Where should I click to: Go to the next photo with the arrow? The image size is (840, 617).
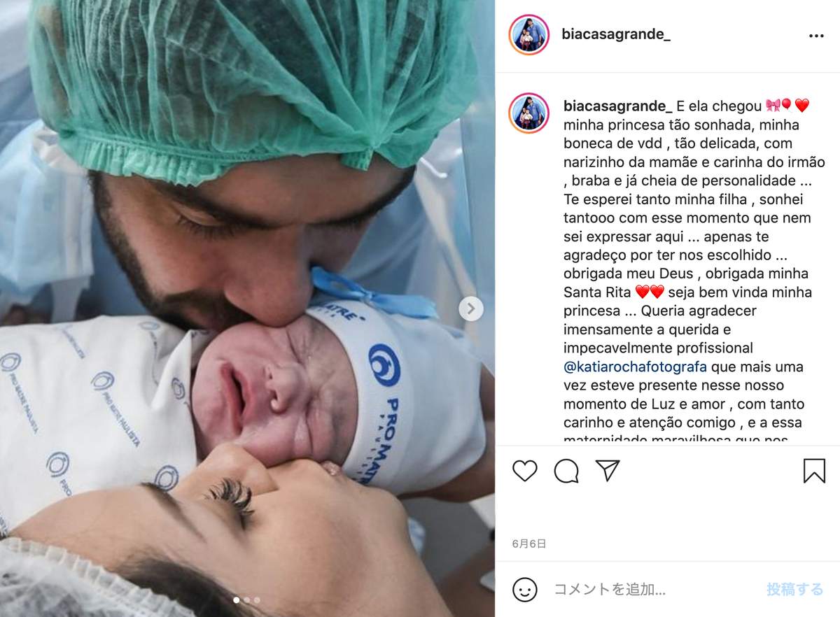[x=471, y=308]
